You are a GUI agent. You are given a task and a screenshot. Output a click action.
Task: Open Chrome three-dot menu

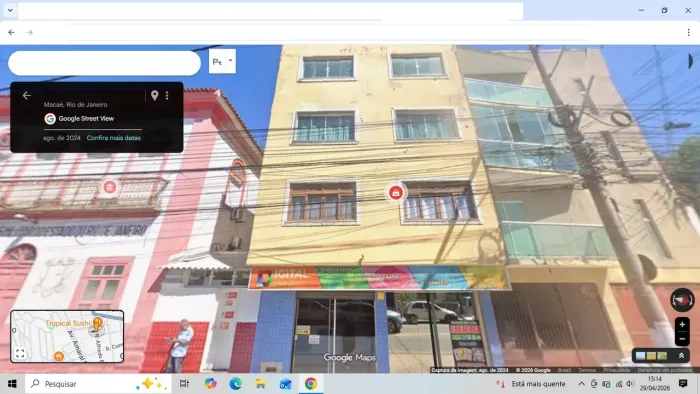[688, 32]
